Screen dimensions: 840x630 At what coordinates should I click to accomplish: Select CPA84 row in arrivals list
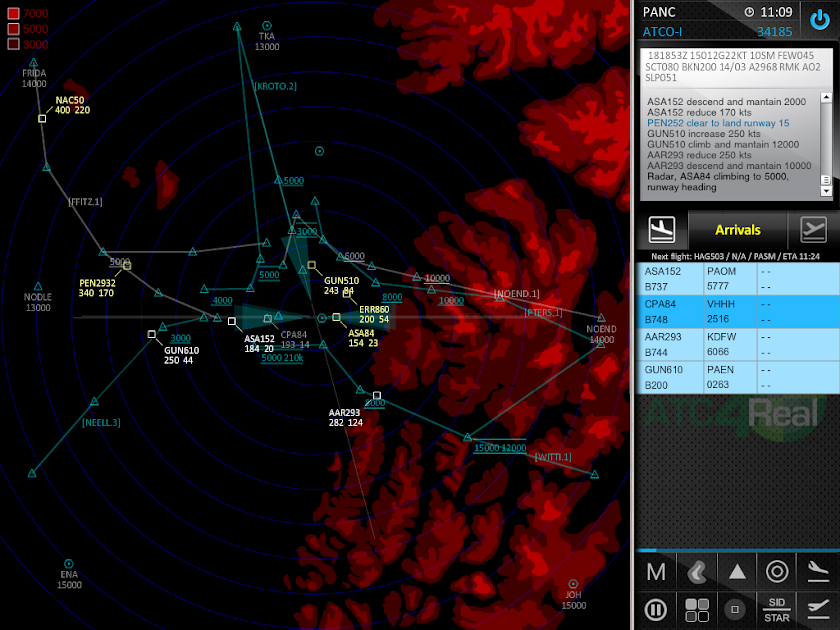(x=738, y=311)
